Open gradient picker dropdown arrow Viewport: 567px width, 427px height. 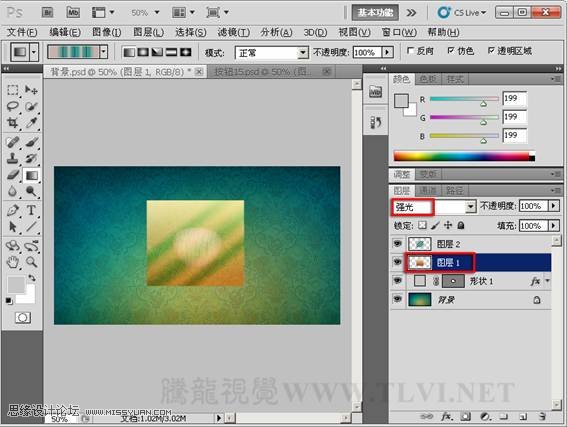point(104,52)
